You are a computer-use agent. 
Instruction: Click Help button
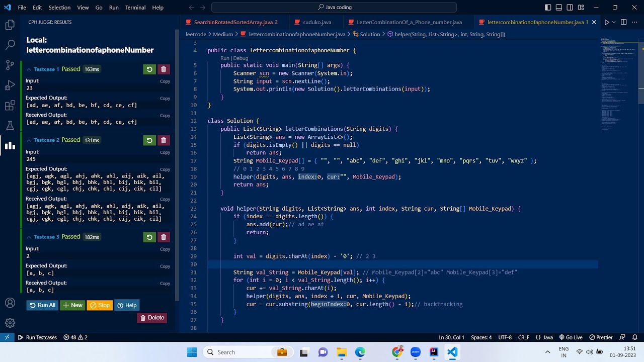[x=127, y=305]
